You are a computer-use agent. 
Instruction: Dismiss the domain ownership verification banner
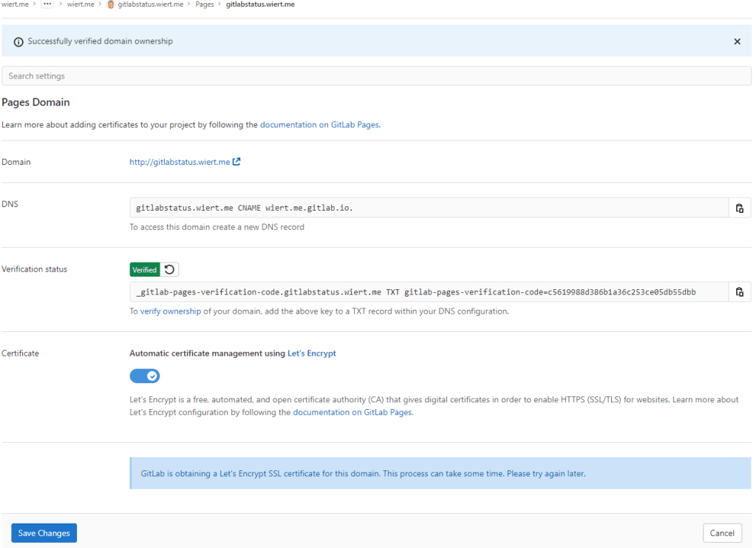click(x=737, y=41)
